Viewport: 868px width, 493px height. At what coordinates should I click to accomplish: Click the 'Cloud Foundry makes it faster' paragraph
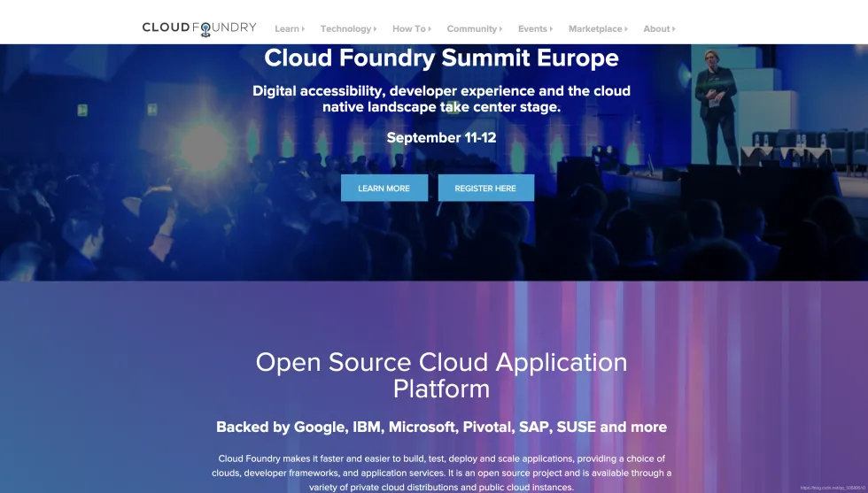(x=441, y=473)
